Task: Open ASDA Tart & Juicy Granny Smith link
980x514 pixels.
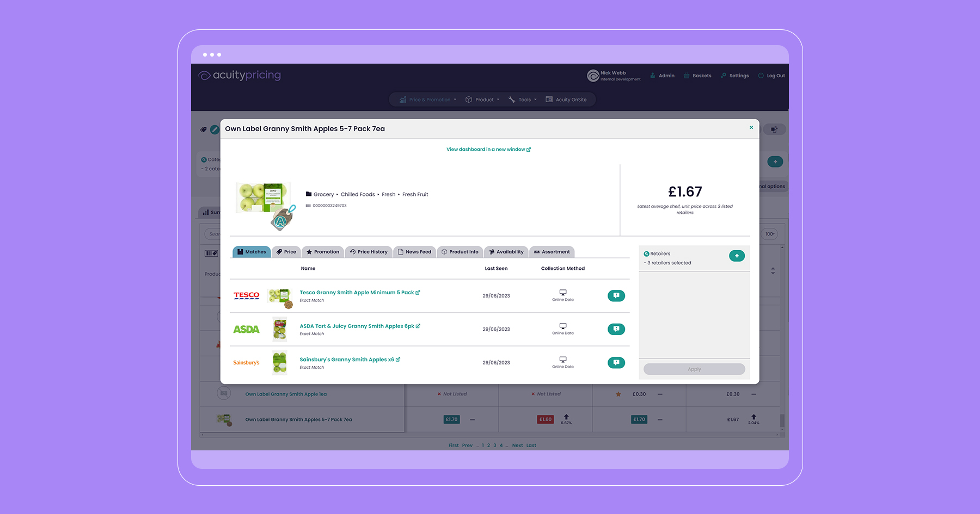Action: coord(359,326)
